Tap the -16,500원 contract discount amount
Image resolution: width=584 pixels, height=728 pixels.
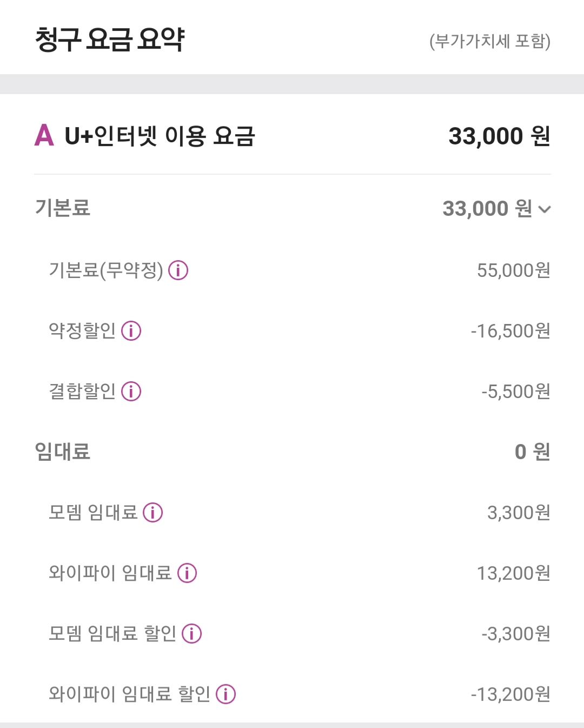coord(510,331)
